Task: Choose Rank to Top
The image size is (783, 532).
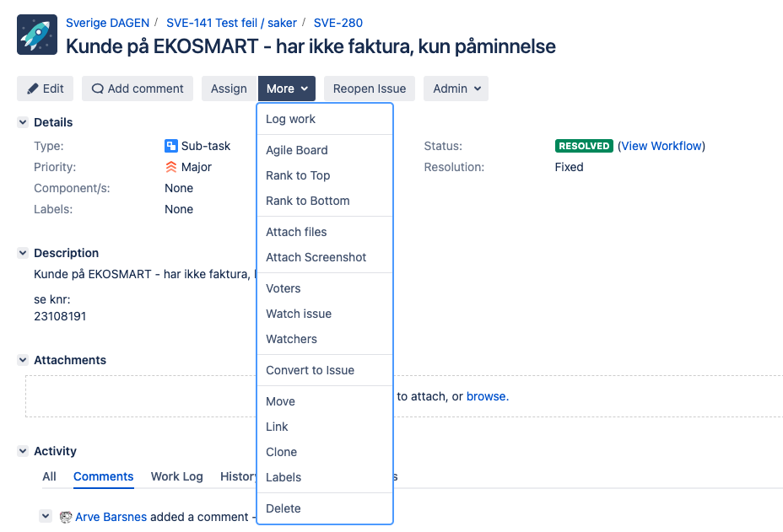Action: (325, 175)
